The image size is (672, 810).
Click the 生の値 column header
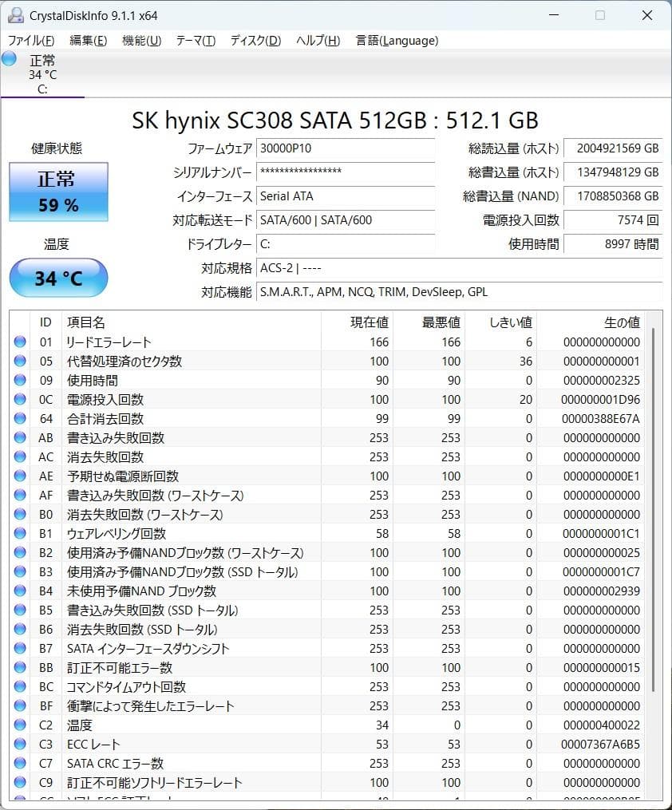[591, 322]
